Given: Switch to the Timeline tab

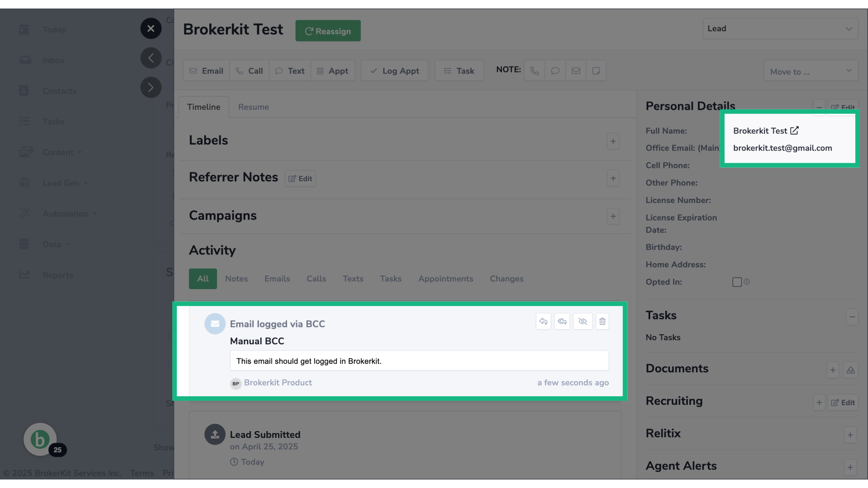Looking at the screenshot, I should 204,107.
